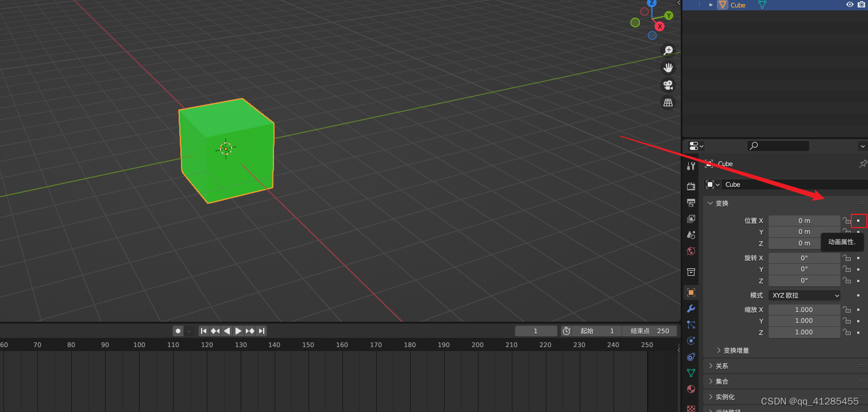Snap view to green Y axis

pos(669,16)
